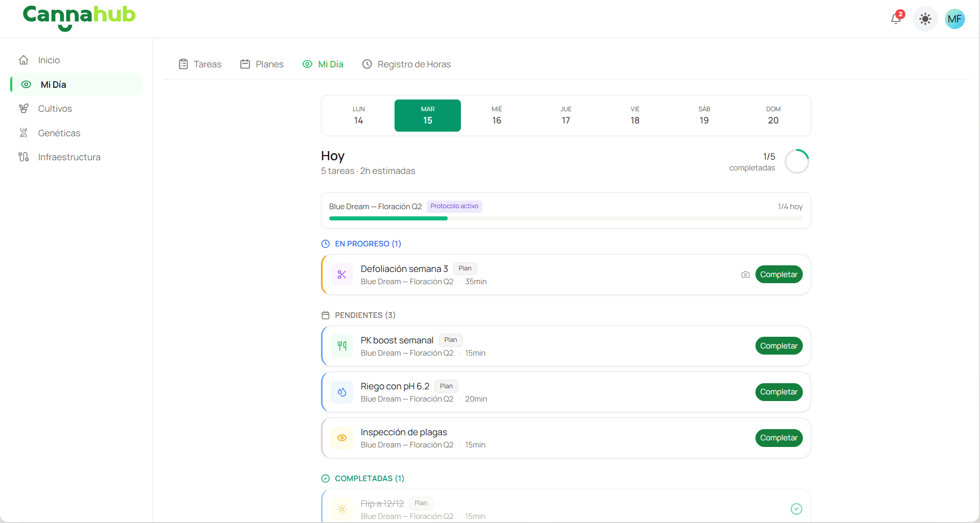
Task: Select Sunday DOM 20
Action: pyautogui.click(x=773, y=115)
